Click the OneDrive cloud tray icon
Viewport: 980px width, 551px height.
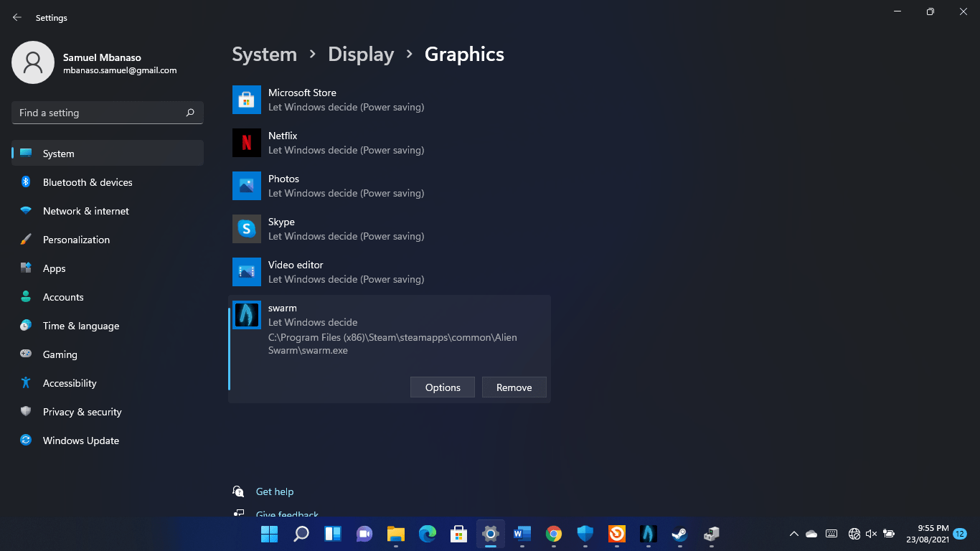tap(811, 534)
